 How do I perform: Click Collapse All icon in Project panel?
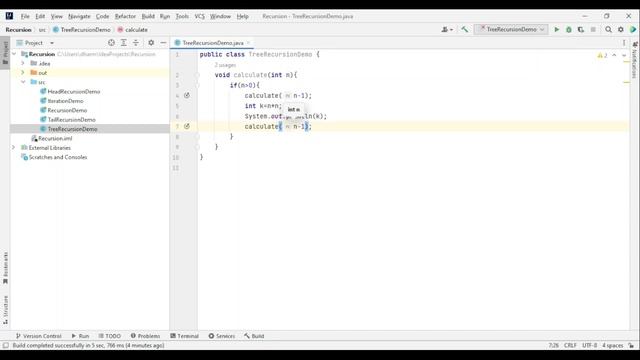pyautogui.click(x=136, y=42)
